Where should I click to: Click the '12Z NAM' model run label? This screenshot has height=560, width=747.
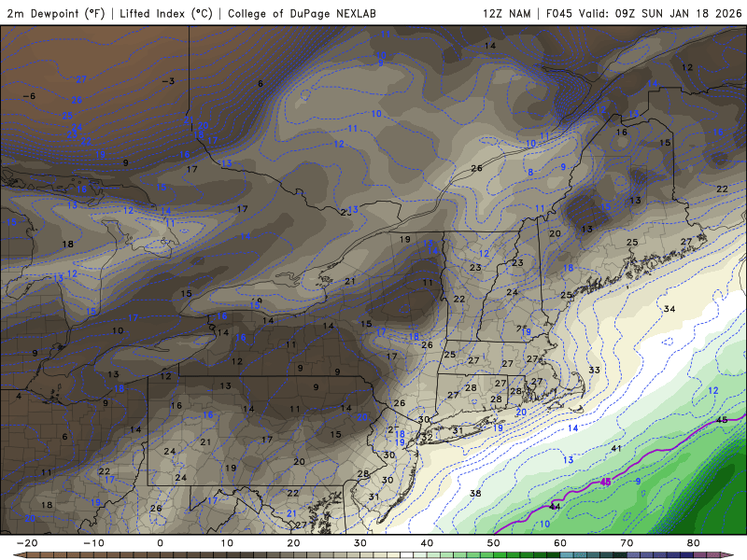click(506, 13)
